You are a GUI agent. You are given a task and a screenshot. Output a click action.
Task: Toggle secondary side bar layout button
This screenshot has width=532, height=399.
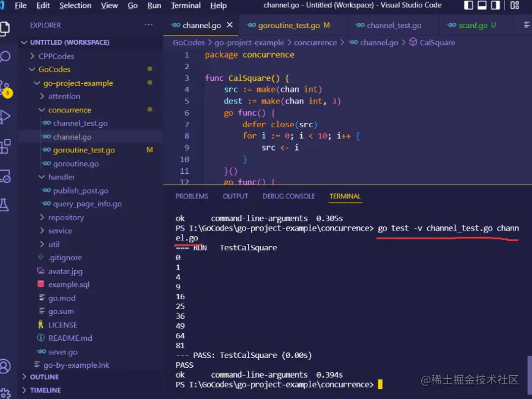[x=495, y=5]
